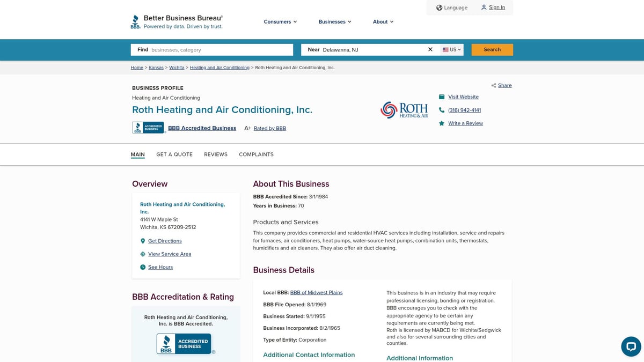Click the Share icon
Viewport: 644px width, 362px height.
(x=494, y=86)
